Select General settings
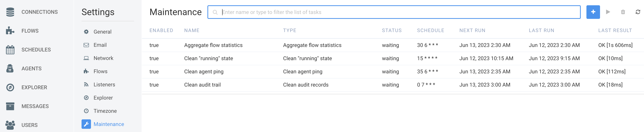Viewport: 644px width, 132px height. (x=102, y=32)
